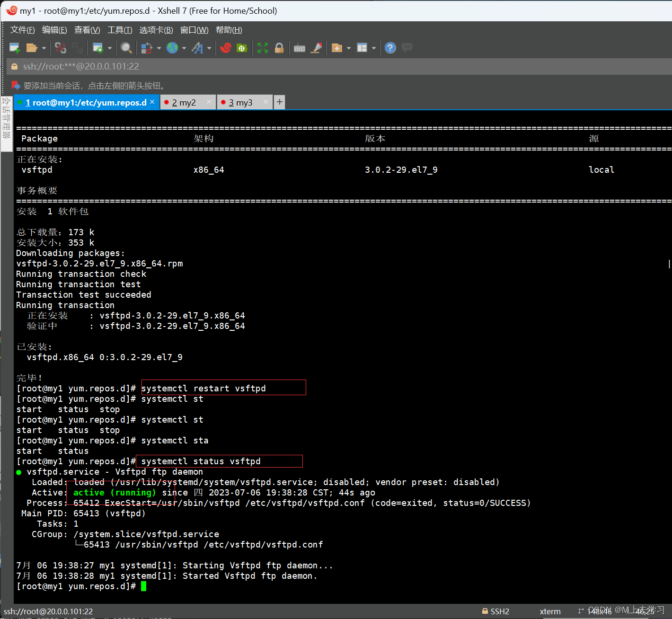Click the Font letter A icon
The width and height of the screenshot is (672, 619).
[x=197, y=48]
